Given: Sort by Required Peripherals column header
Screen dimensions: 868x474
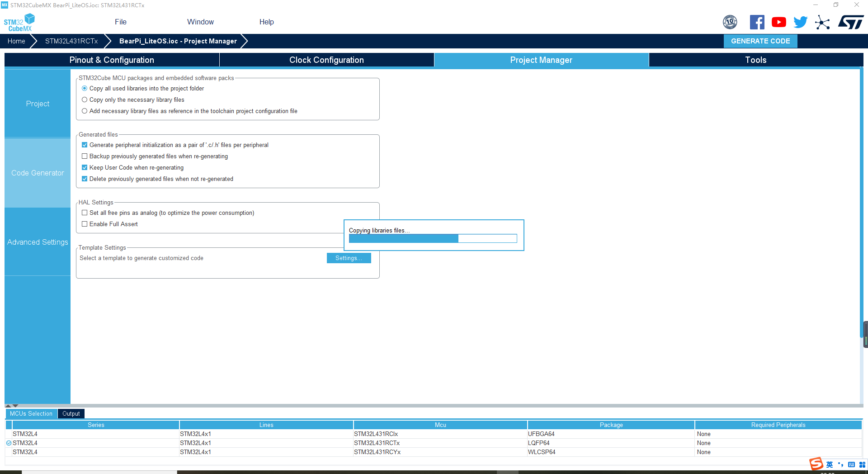Looking at the screenshot, I should coord(778,425).
